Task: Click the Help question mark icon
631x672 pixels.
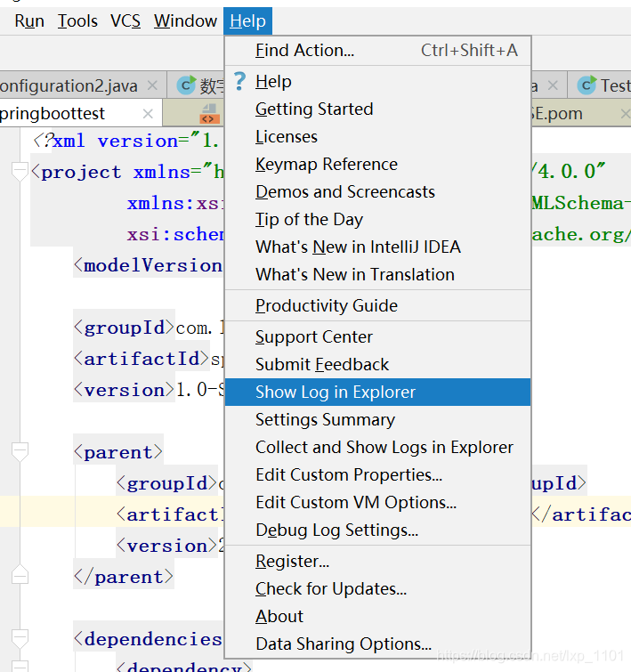Action: click(239, 81)
